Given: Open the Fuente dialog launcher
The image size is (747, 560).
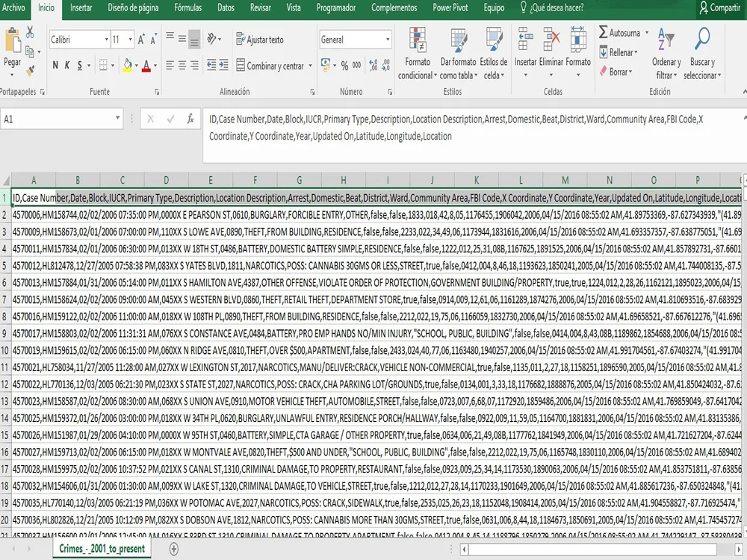Looking at the screenshot, I should (x=156, y=92).
